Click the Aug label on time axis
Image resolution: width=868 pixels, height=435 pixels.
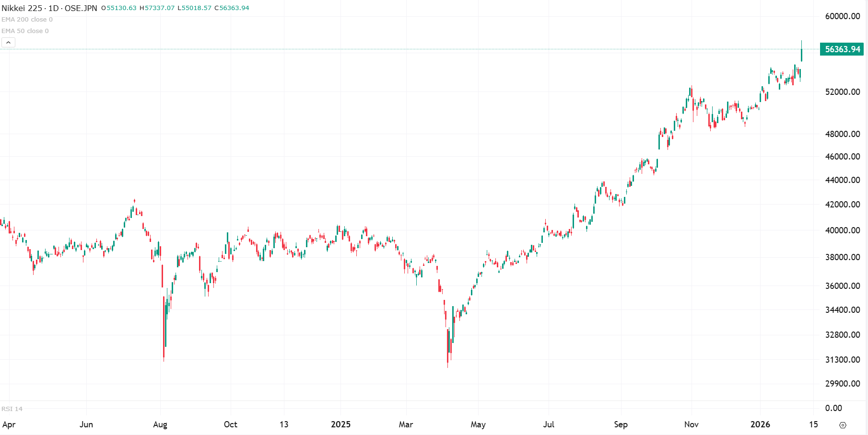[x=160, y=424]
